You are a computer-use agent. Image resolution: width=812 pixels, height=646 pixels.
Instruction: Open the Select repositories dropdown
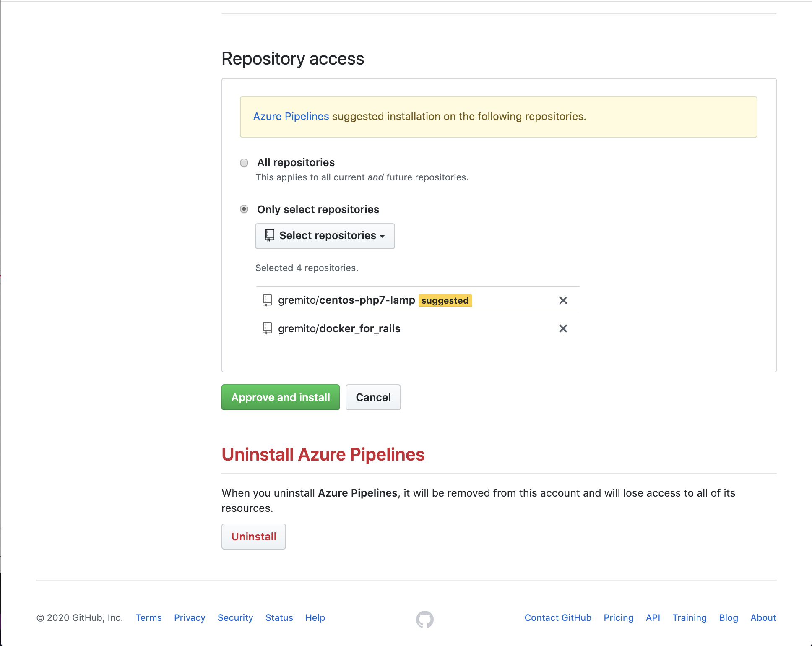325,236
